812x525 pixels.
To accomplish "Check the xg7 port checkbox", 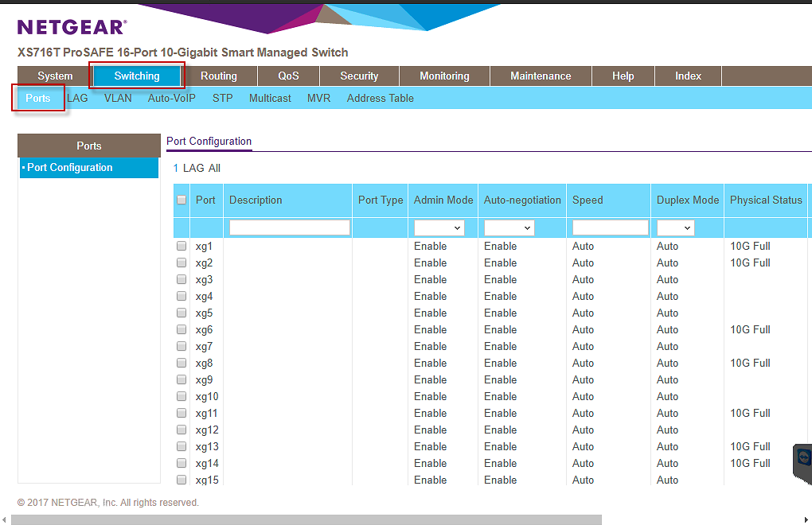I will coord(182,346).
